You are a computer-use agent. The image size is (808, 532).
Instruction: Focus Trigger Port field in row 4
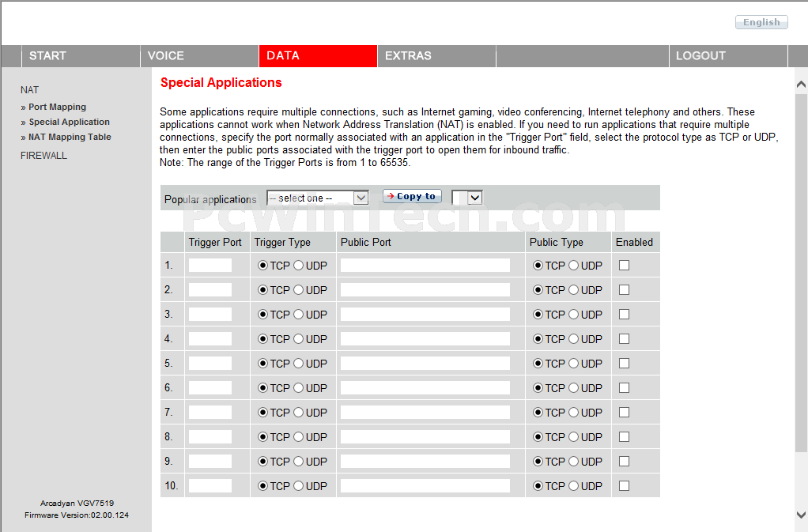[210, 339]
